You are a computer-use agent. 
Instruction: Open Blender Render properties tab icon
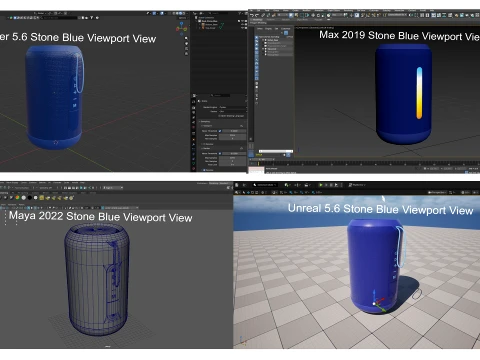[x=194, y=107]
